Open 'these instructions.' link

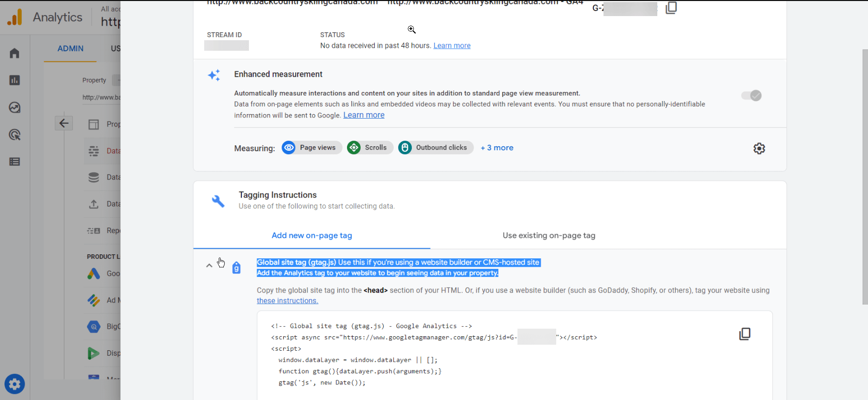288,301
